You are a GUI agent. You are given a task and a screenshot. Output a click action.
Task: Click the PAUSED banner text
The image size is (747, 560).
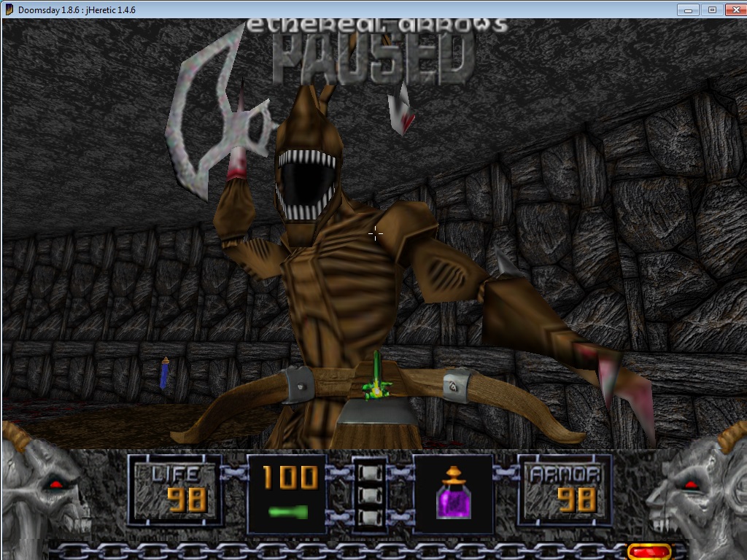[x=374, y=60]
